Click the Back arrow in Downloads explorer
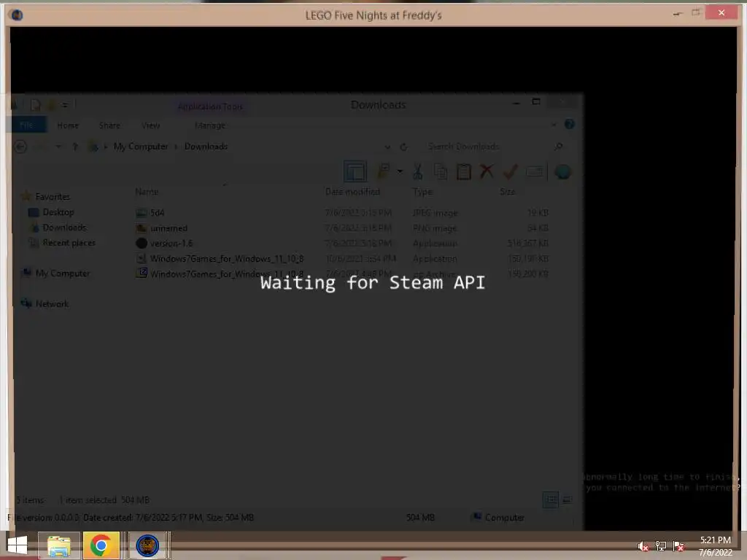The image size is (747, 560). point(20,147)
